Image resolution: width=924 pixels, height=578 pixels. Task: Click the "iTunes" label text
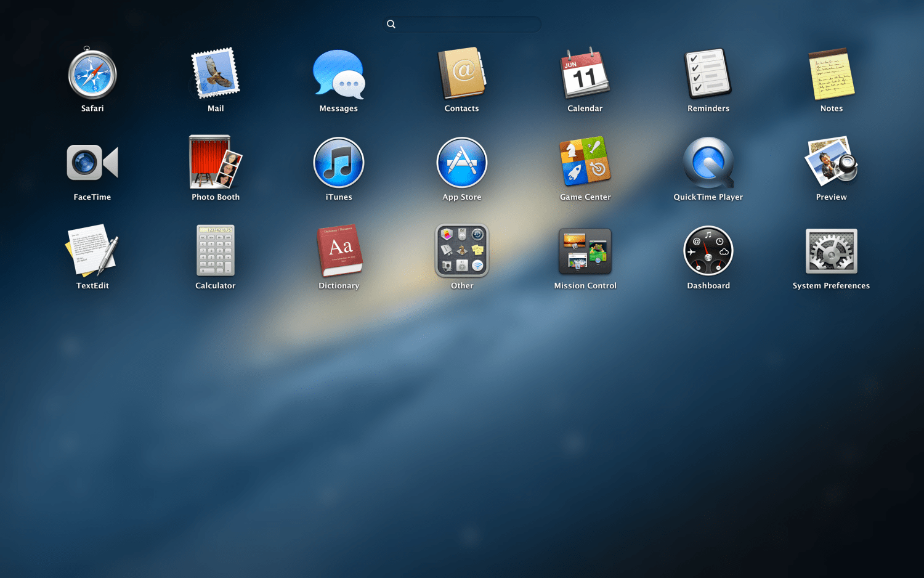(x=339, y=197)
